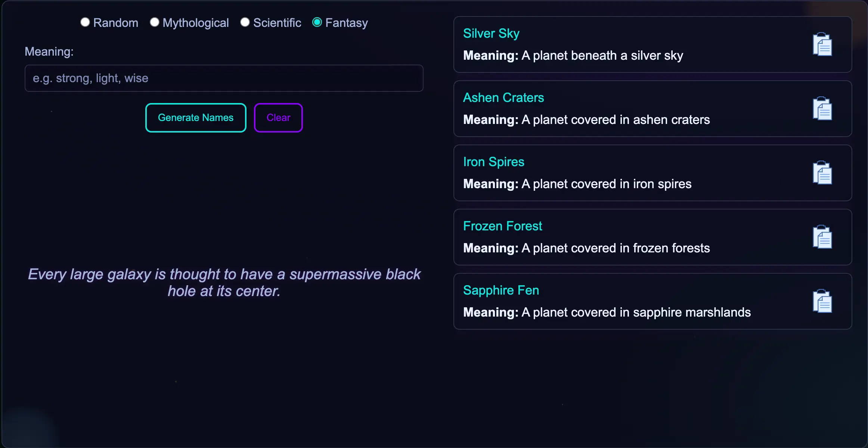Click the Sapphire Fen planet name
The width and height of the screenshot is (868, 448).
[x=501, y=290]
